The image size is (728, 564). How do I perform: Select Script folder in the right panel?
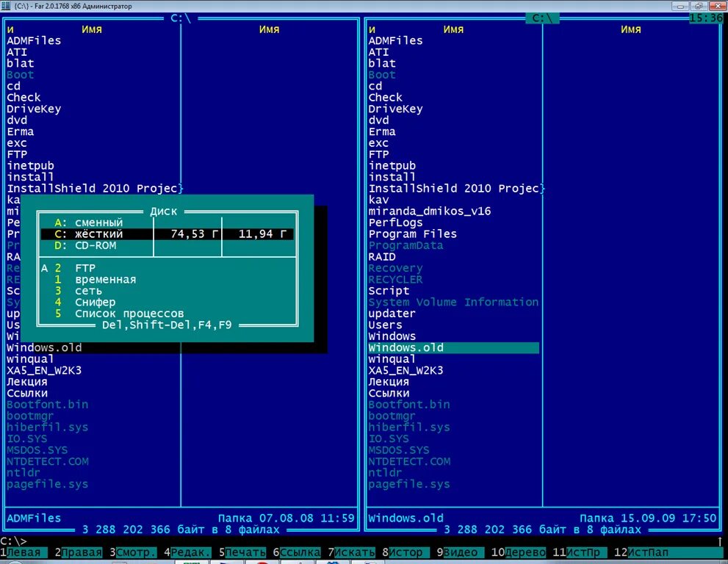coord(389,291)
